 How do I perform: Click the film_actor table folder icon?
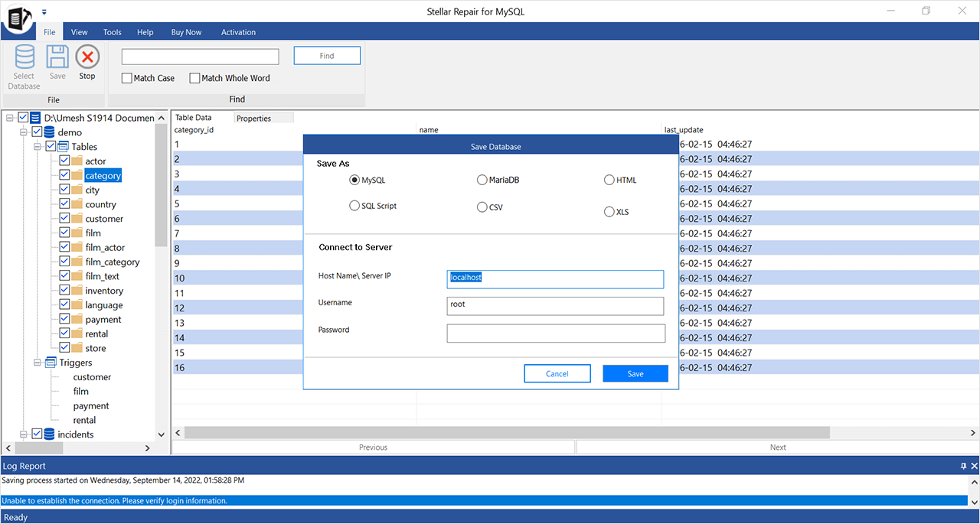click(77, 248)
